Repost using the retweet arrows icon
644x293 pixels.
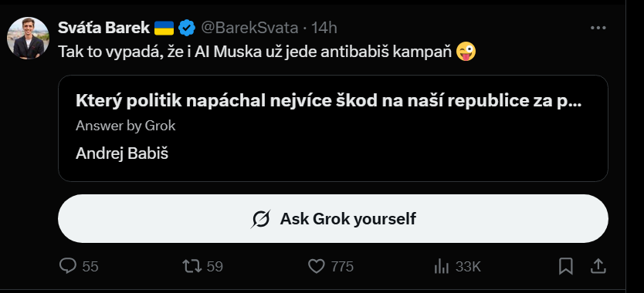192,266
